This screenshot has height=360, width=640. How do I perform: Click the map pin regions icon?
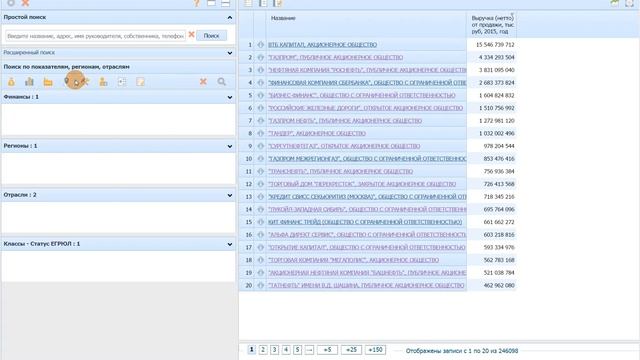[67, 82]
